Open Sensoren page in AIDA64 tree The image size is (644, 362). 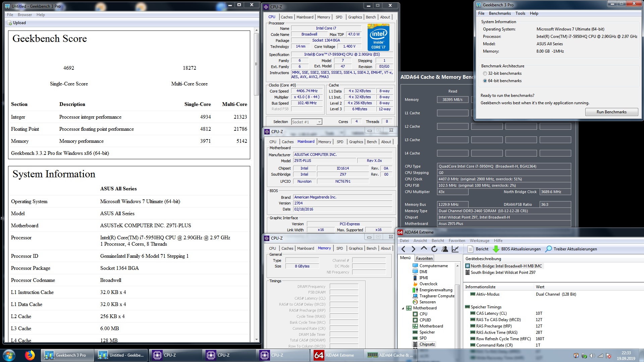(x=424, y=302)
